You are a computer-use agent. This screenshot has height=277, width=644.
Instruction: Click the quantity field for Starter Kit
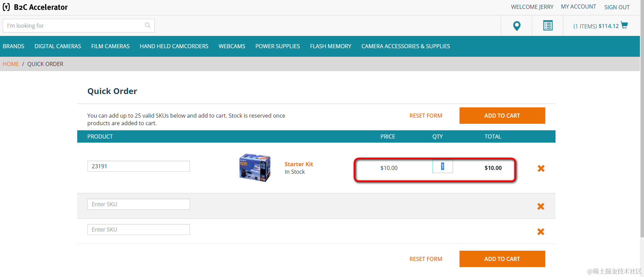click(442, 166)
